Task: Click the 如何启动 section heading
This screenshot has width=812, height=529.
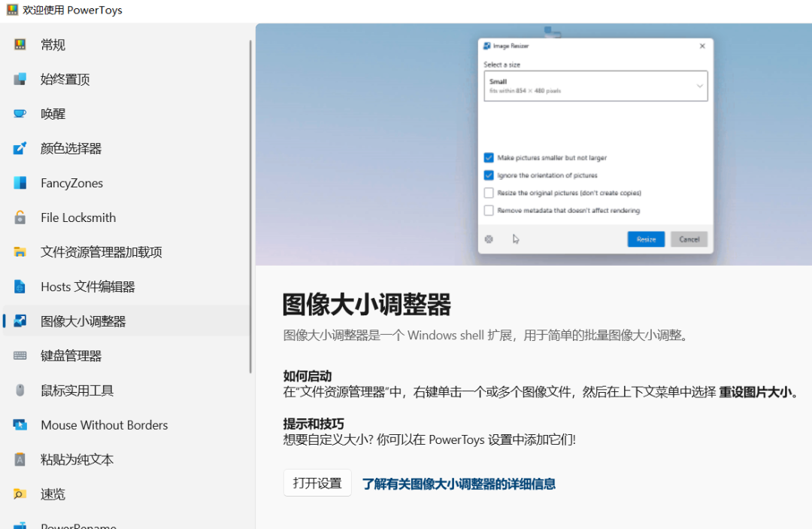Action: (x=307, y=375)
